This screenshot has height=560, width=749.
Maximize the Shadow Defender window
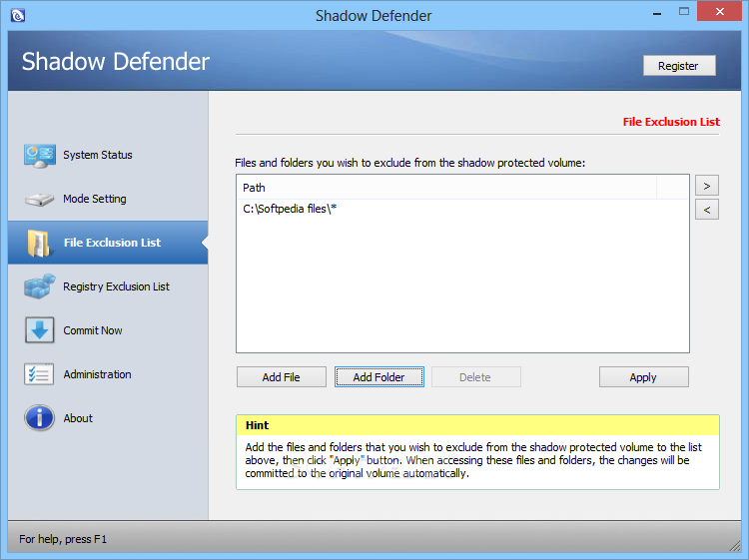point(684,12)
